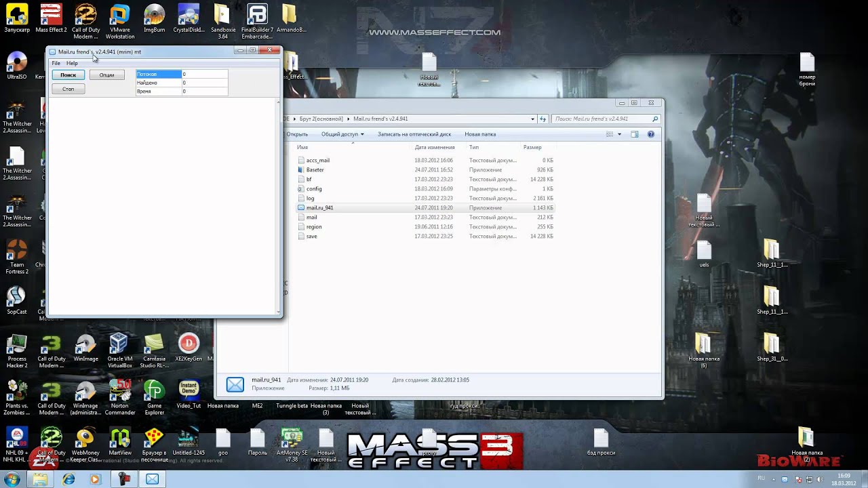Click the Поиск button in Mail.ru frend's

tap(68, 75)
